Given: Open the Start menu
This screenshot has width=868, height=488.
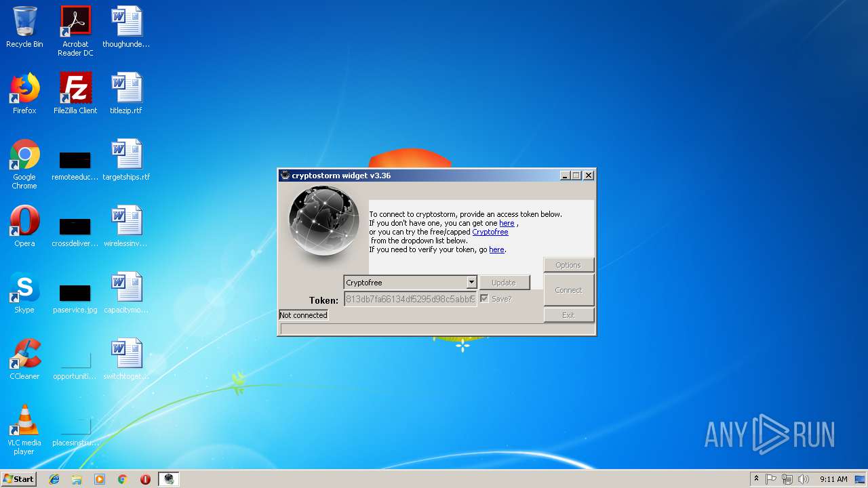Looking at the screenshot, I should click(x=19, y=479).
